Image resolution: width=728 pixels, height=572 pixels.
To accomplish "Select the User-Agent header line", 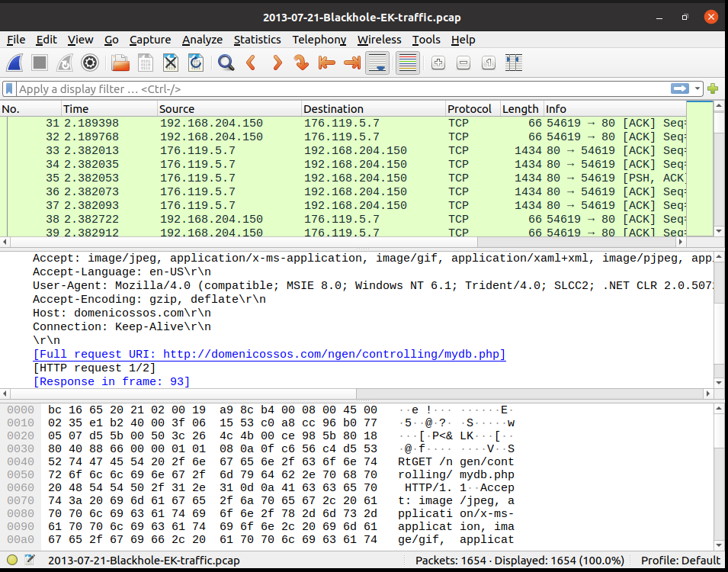I will coord(372,285).
